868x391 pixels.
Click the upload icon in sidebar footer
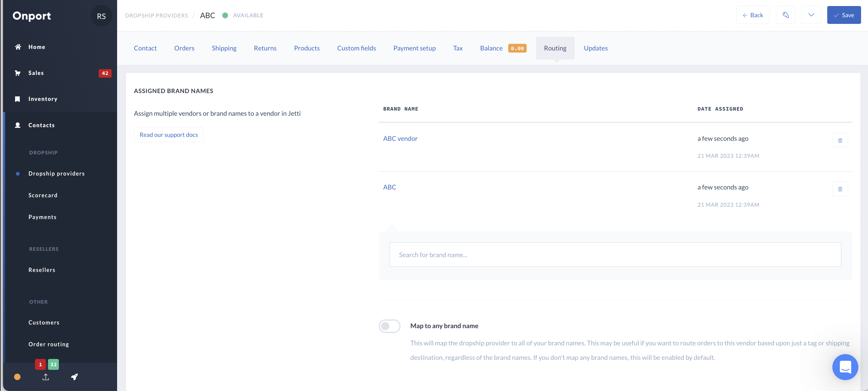pos(46,377)
